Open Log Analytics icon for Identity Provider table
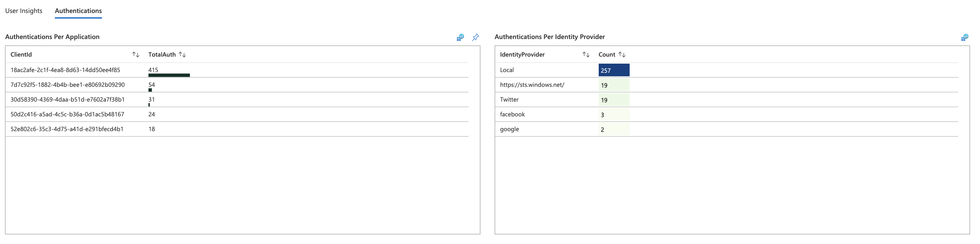This screenshot has height=244, width=980. 965,37
